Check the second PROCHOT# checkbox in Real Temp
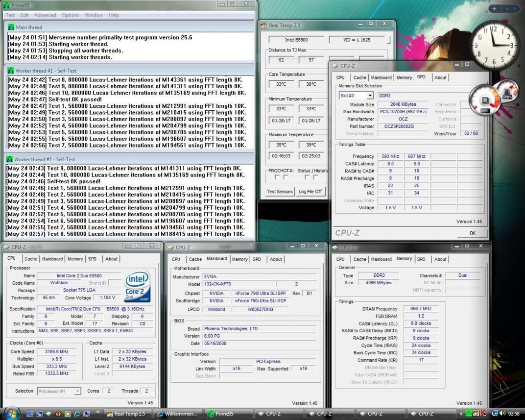 [286, 177]
